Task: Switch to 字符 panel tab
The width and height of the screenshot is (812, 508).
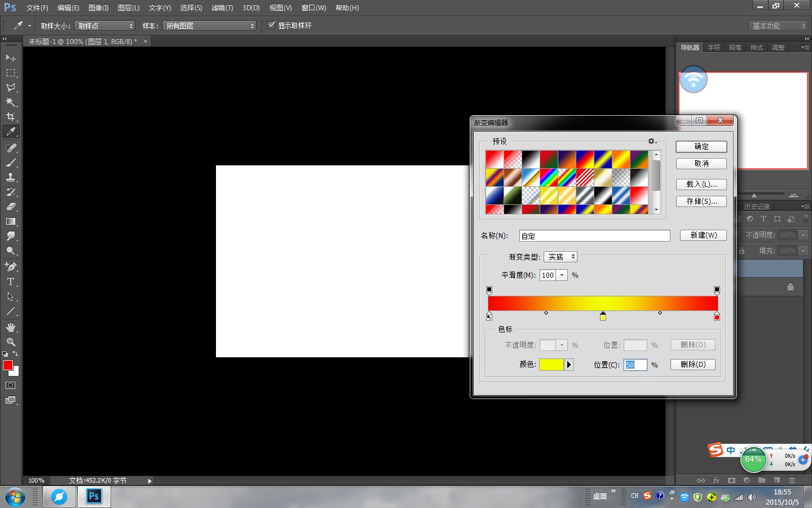Action: (x=714, y=47)
